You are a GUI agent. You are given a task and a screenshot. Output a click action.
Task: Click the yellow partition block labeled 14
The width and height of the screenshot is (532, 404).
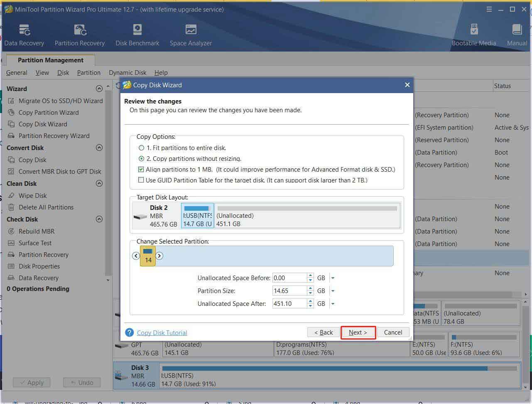tap(148, 256)
